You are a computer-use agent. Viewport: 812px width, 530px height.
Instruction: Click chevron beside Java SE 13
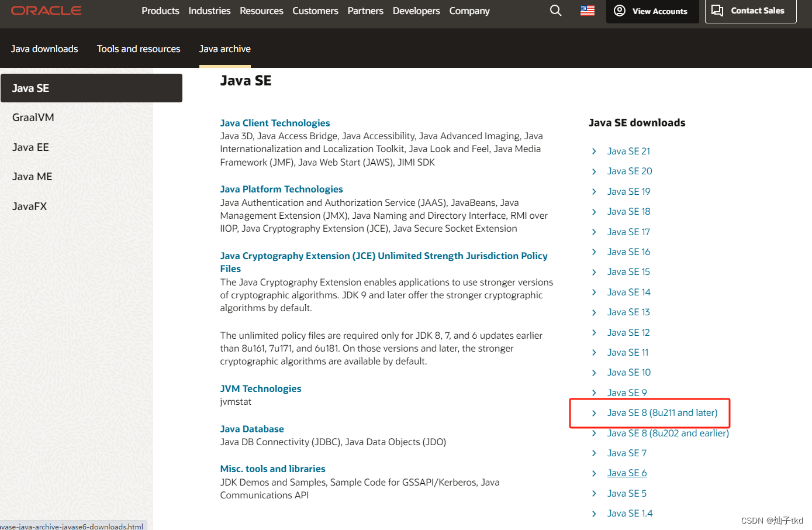[594, 312]
